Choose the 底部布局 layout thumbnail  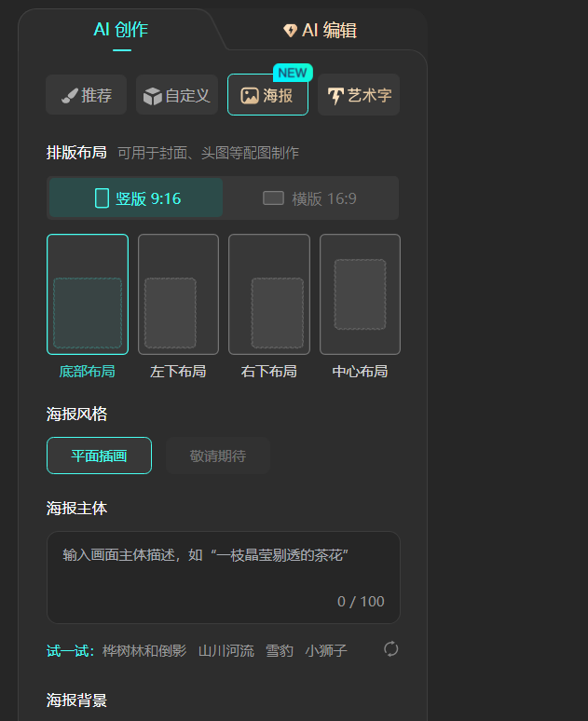(88, 294)
